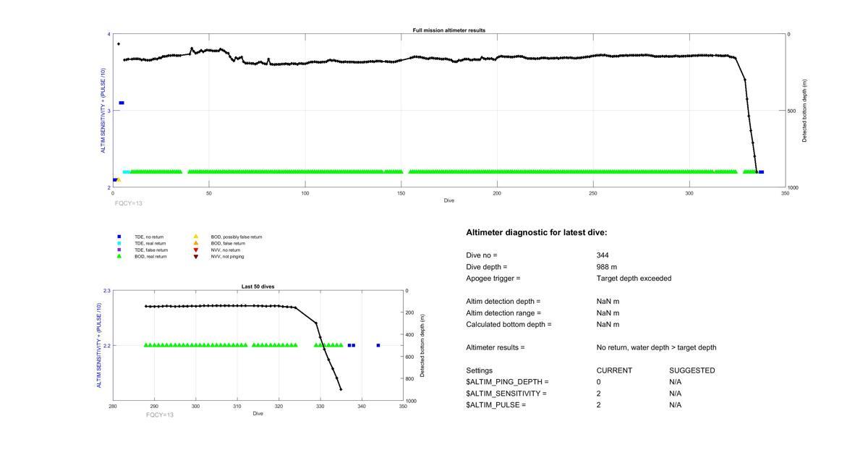Click the 'CURRENT' column header

coord(614,370)
